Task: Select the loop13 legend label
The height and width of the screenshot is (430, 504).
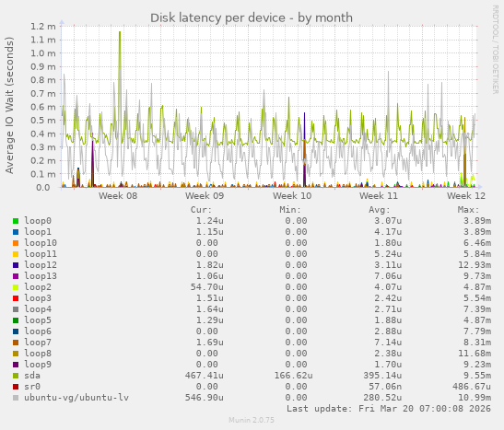Action: tap(41, 276)
